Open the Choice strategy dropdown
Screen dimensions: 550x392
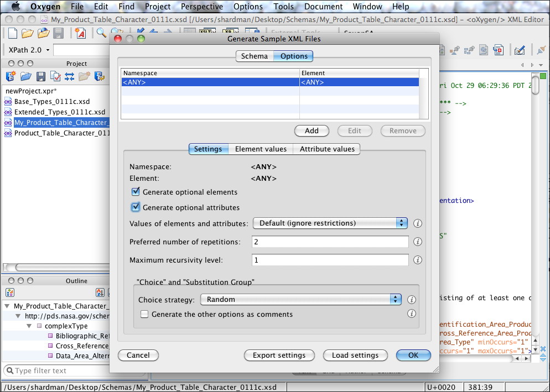pos(301,300)
